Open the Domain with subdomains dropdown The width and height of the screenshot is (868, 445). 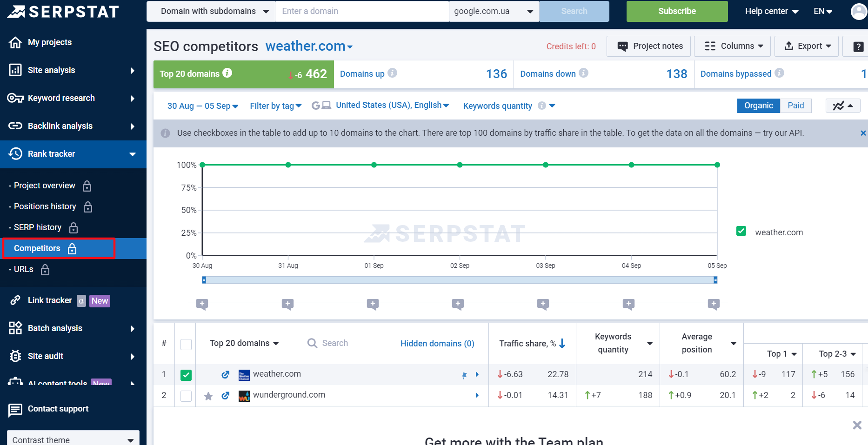211,11
